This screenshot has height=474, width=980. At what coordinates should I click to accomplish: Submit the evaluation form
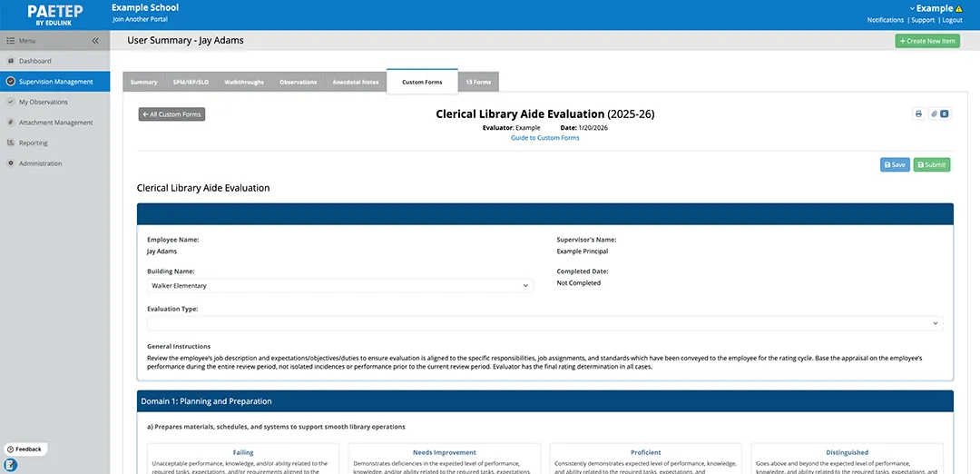click(932, 164)
